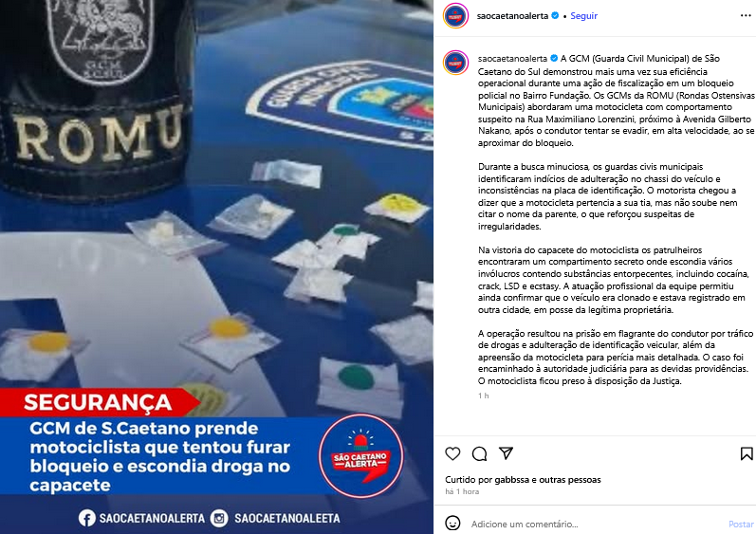The height and width of the screenshot is (534, 756).
Task: Open saocaetanoalerta username in the caption
Action: (512, 58)
